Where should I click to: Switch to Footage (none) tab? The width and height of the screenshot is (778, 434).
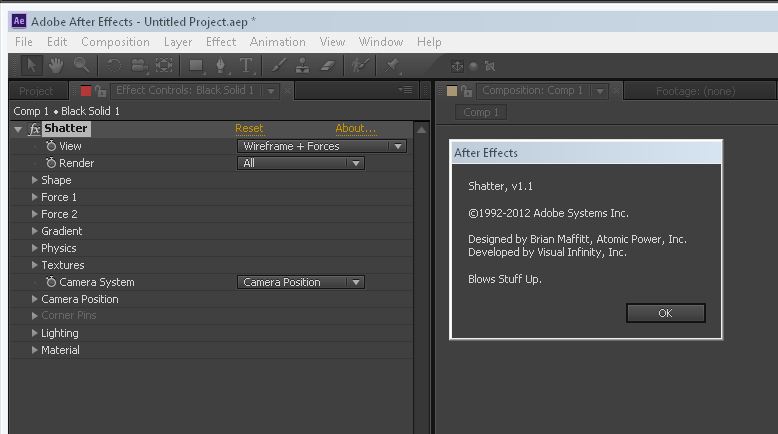695,91
